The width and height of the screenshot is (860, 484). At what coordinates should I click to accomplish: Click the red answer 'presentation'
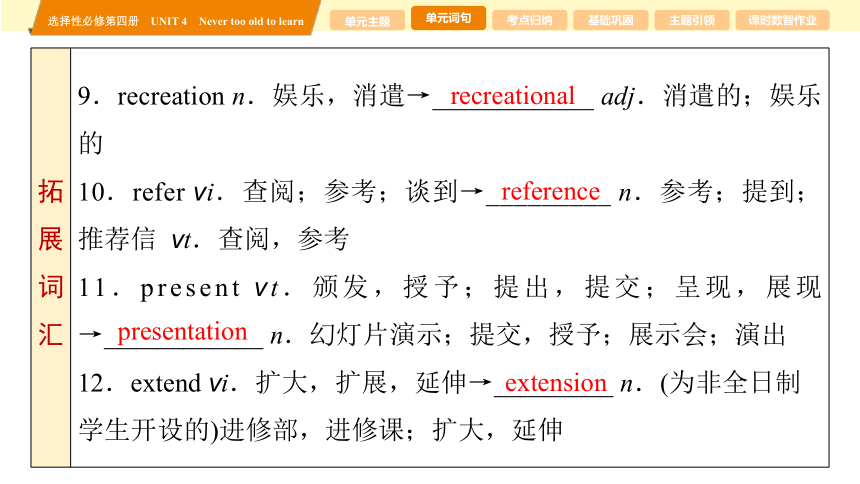pos(182,332)
